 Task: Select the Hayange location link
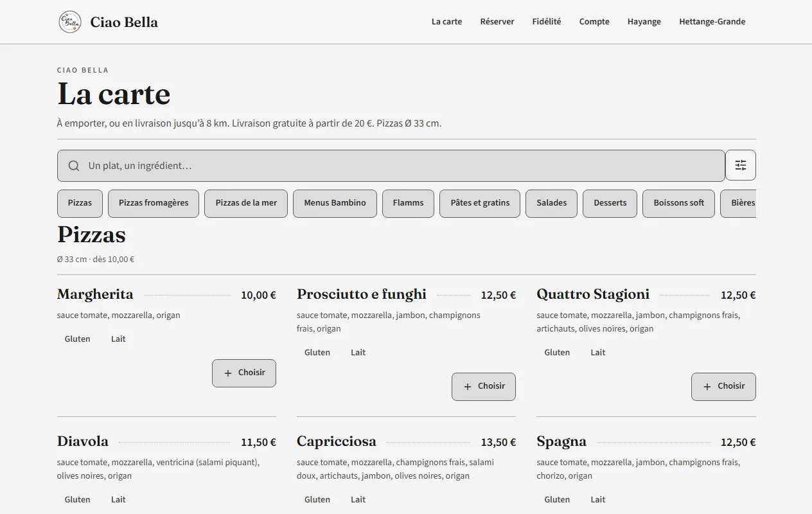pos(644,21)
